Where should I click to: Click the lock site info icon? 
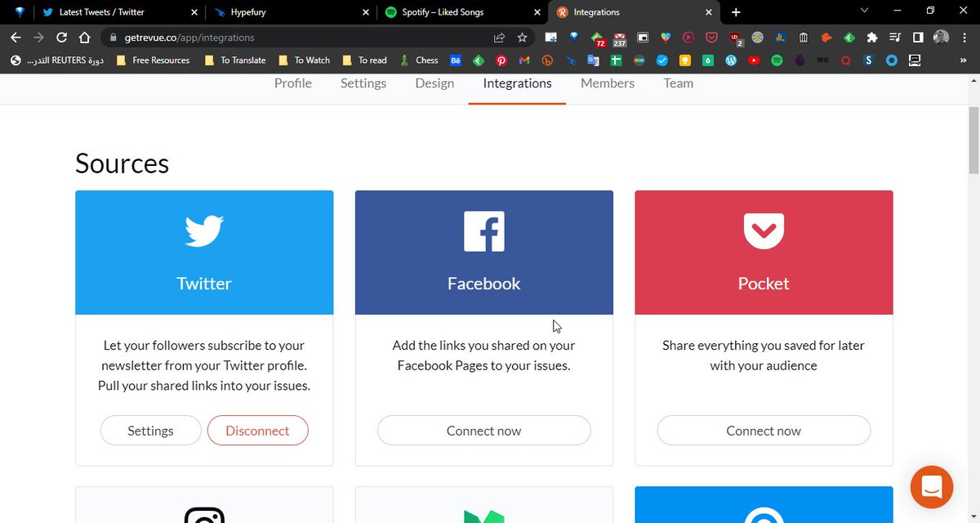(113, 38)
